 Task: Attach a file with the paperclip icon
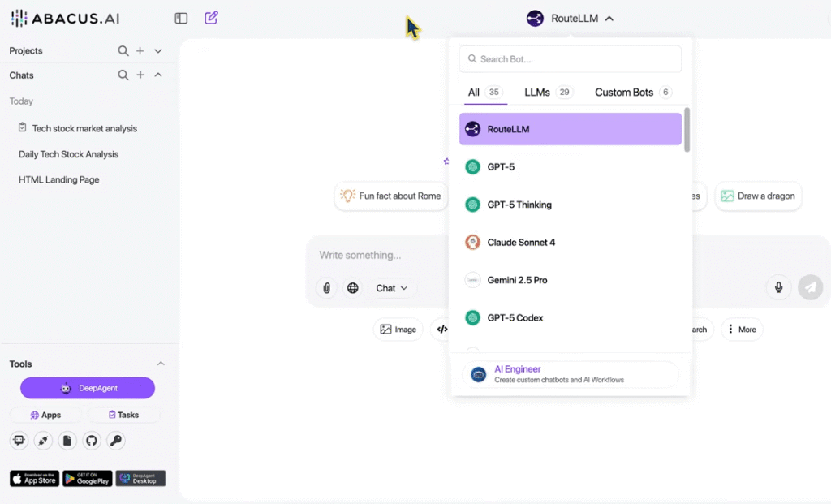[x=326, y=288]
